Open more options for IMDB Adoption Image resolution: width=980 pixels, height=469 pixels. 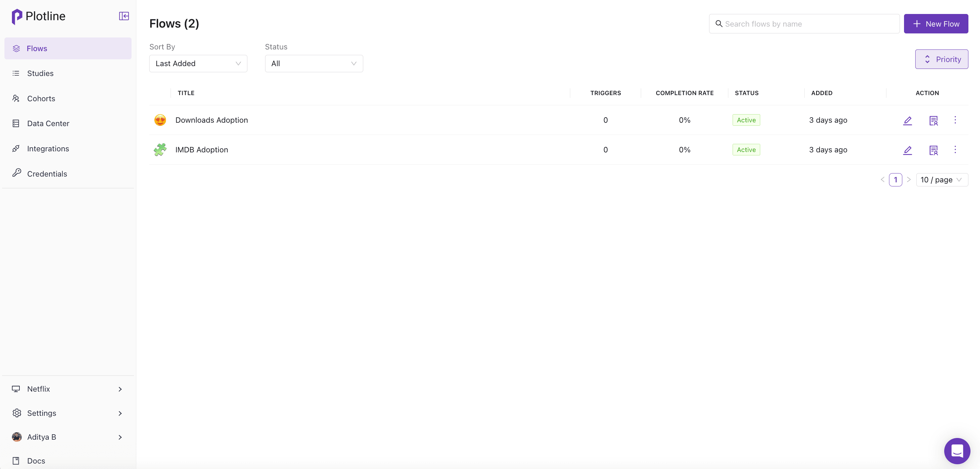(x=955, y=150)
